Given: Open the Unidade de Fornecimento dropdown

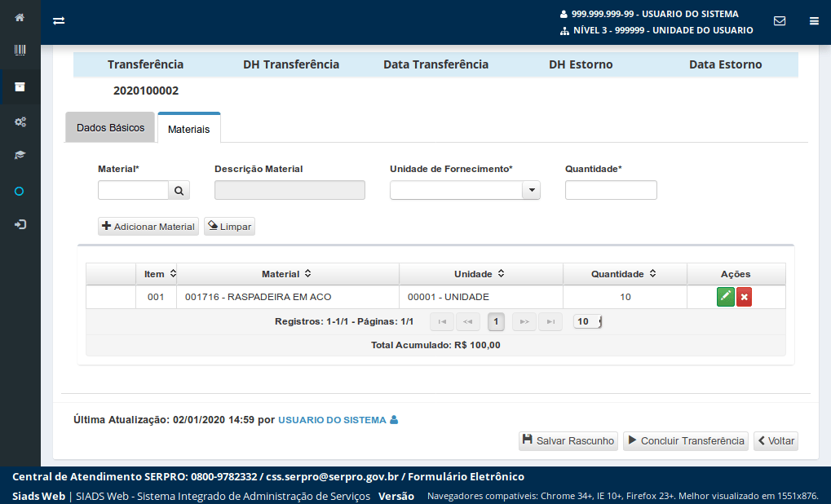Looking at the screenshot, I should tap(531, 190).
